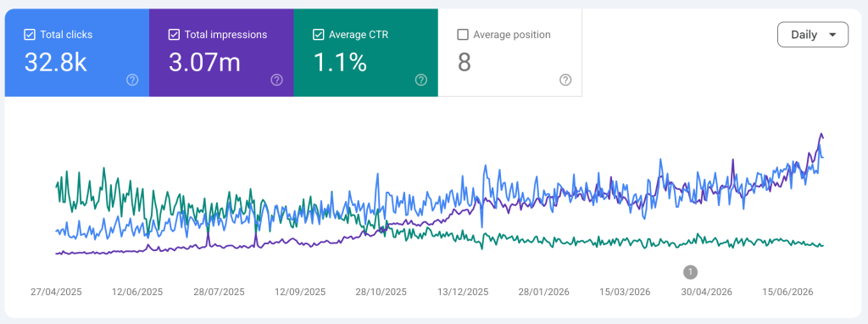Click the average position value 8
The image size is (868, 324).
point(465,63)
